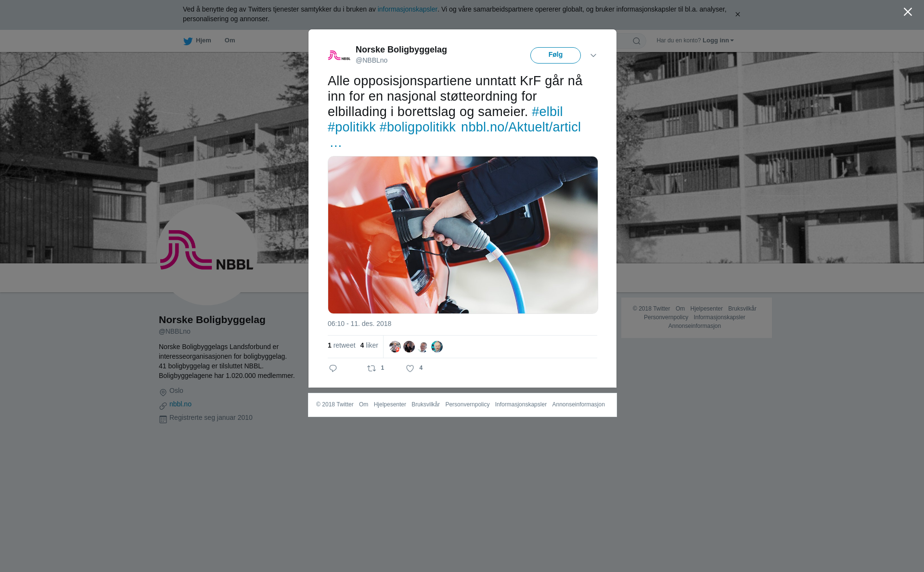Follow Norske Boligbyggelag with Følg button

(555, 55)
